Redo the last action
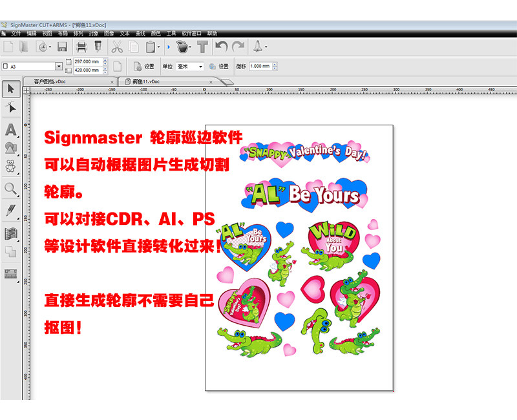 click(238, 47)
